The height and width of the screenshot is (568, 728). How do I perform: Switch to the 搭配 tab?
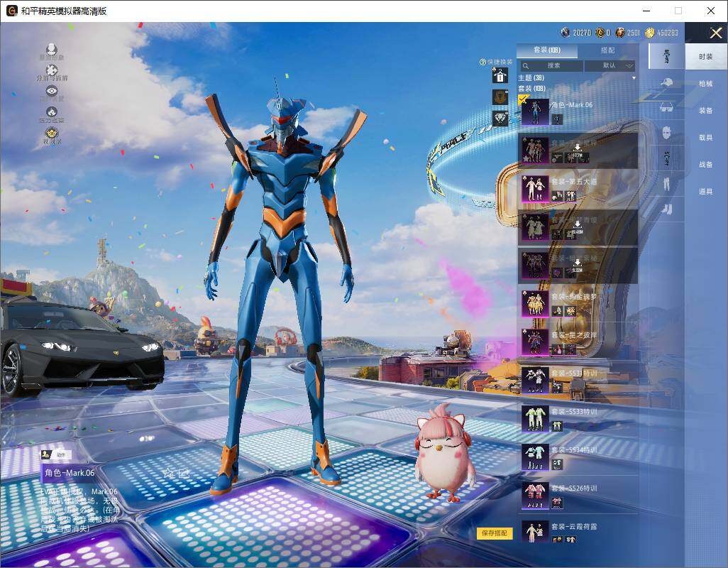[608, 50]
